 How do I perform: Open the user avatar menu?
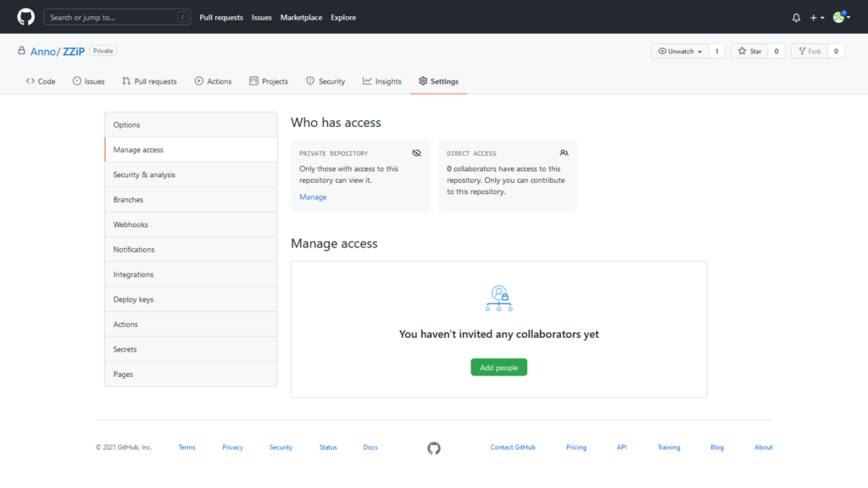pyautogui.click(x=840, y=18)
